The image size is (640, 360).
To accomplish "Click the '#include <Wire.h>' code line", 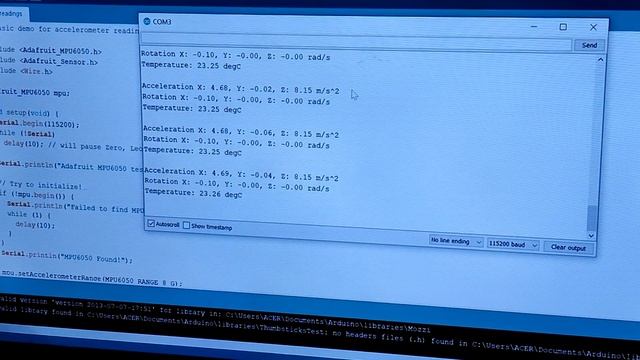I will (26, 71).
